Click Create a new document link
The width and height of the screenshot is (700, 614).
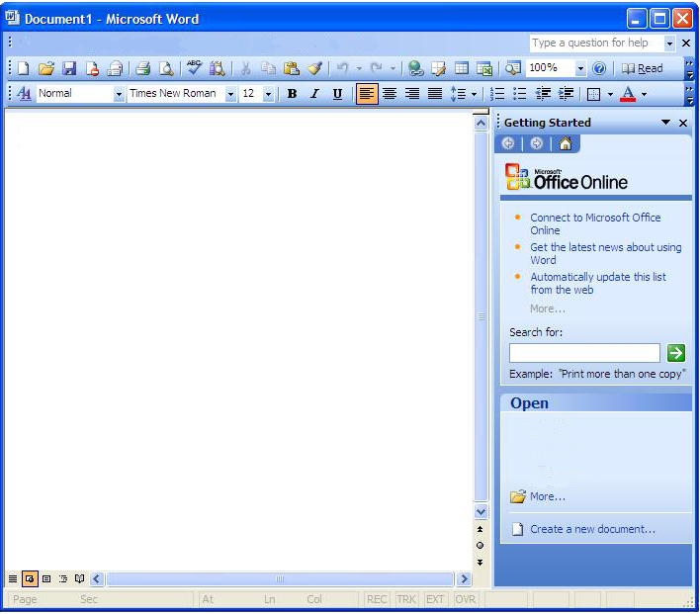coord(592,529)
